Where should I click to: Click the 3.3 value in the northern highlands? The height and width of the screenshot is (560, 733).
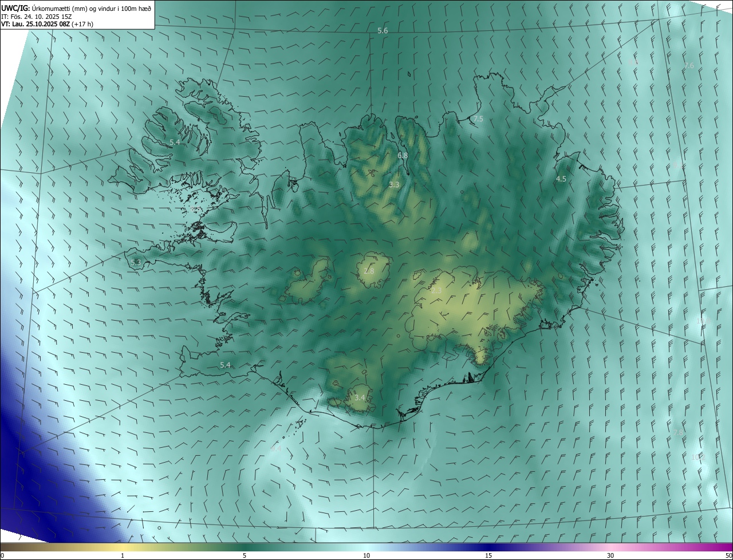(x=394, y=184)
